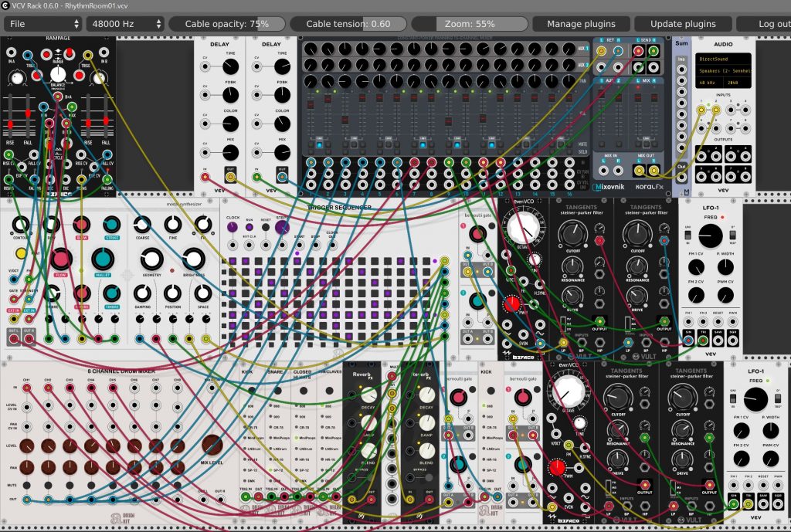Click the CLOSED HIHATS sample select button

click(x=303, y=390)
